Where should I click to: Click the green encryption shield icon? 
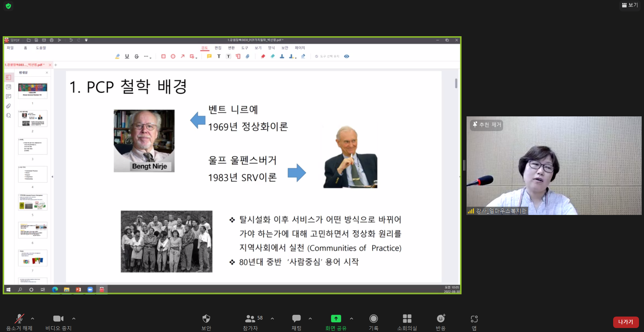coord(8,6)
